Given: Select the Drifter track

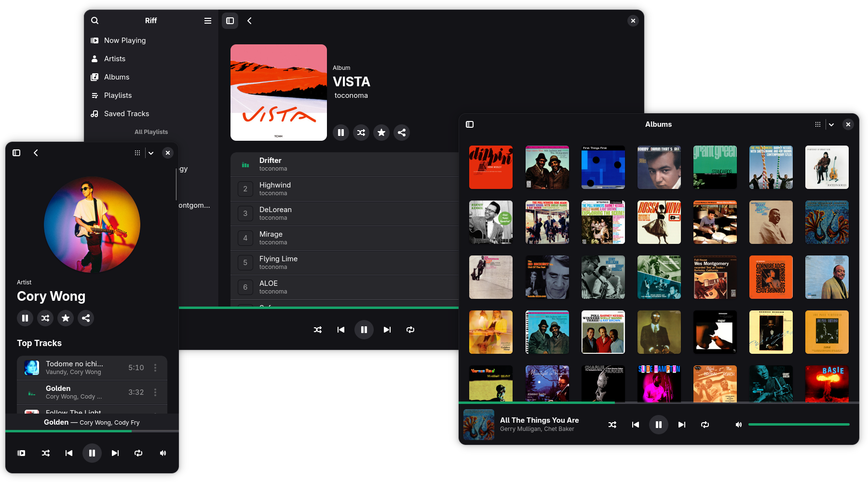Looking at the screenshot, I should [x=344, y=164].
